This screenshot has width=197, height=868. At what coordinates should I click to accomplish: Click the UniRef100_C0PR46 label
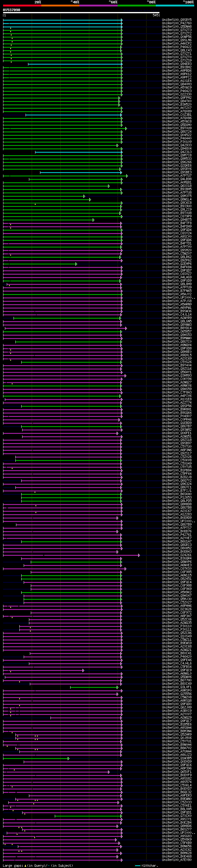pos(177,420)
